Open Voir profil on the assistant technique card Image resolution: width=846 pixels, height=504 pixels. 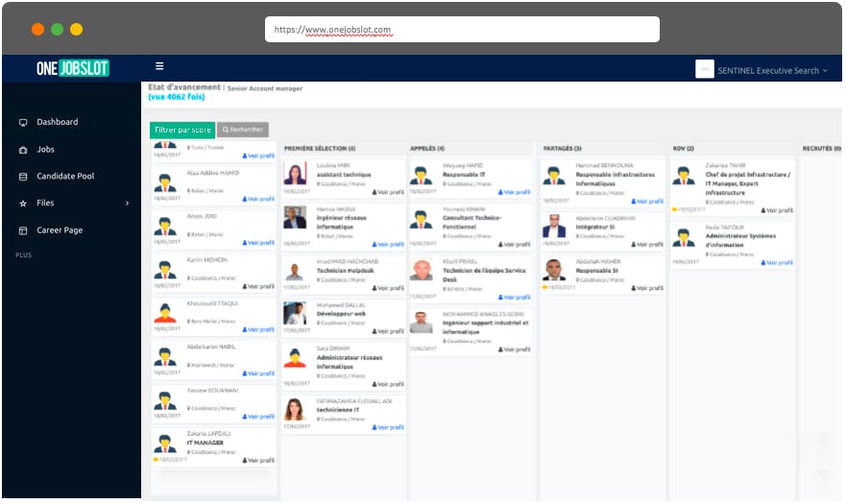pyautogui.click(x=388, y=192)
